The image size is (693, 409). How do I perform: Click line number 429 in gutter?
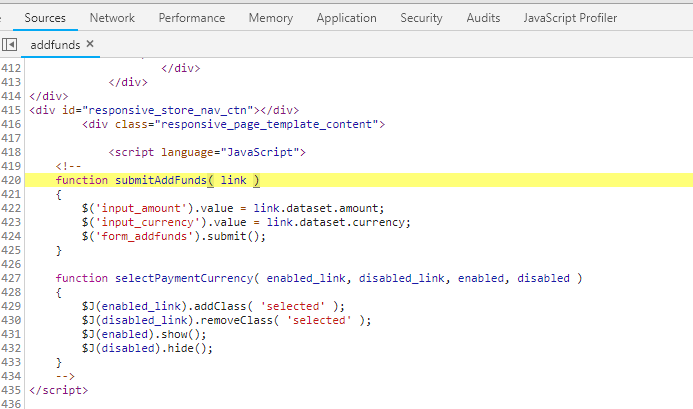[x=11, y=306]
